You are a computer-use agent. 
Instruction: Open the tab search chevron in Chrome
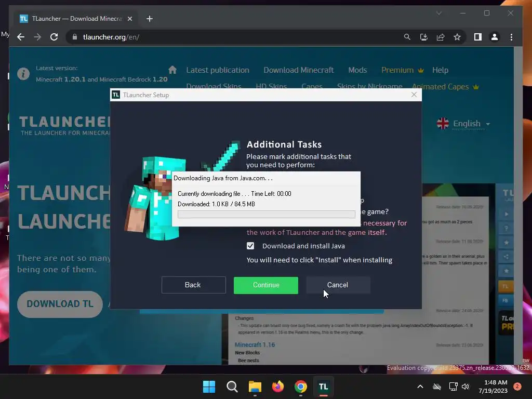(x=438, y=13)
